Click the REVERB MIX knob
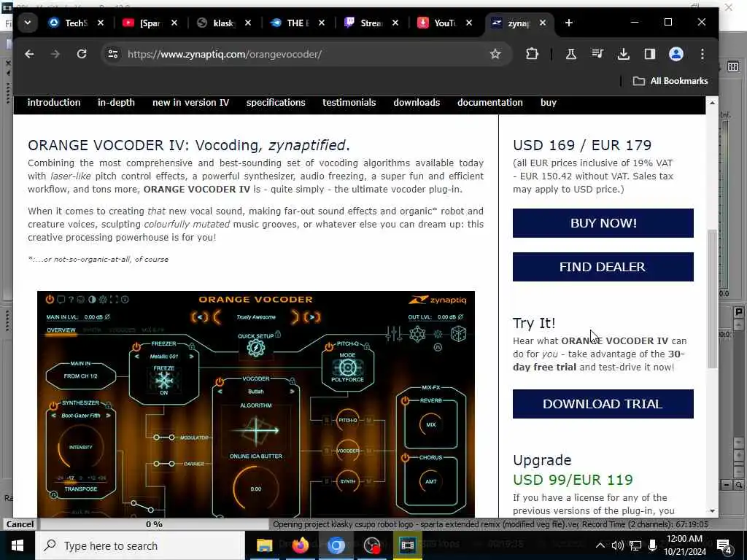The width and height of the screenshot is (747, 560). pos(430,424)
